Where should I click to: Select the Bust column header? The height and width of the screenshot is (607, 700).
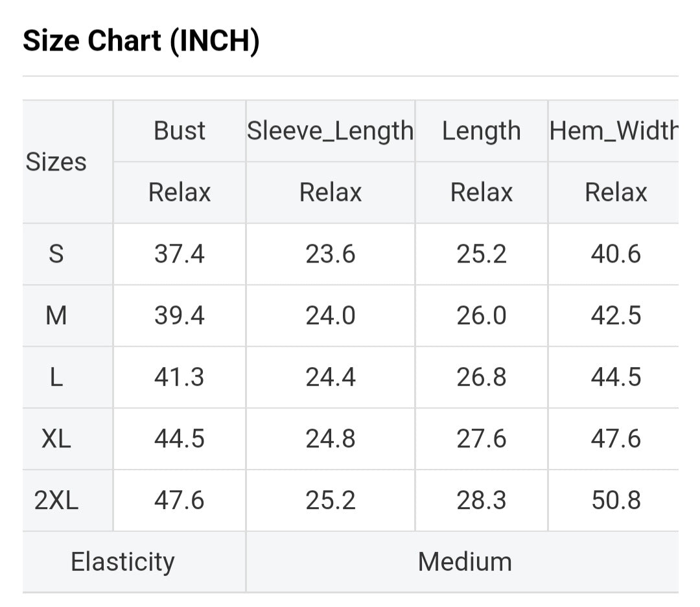tap(180, 131)
